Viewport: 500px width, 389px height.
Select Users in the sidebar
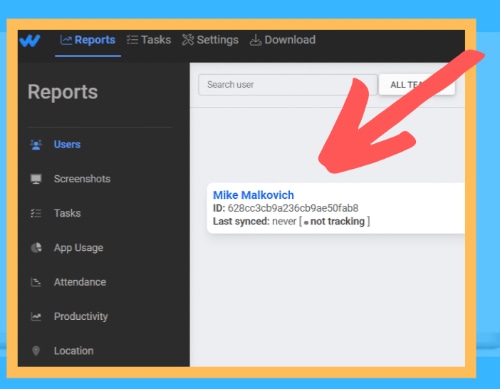[x=67, y=144]
